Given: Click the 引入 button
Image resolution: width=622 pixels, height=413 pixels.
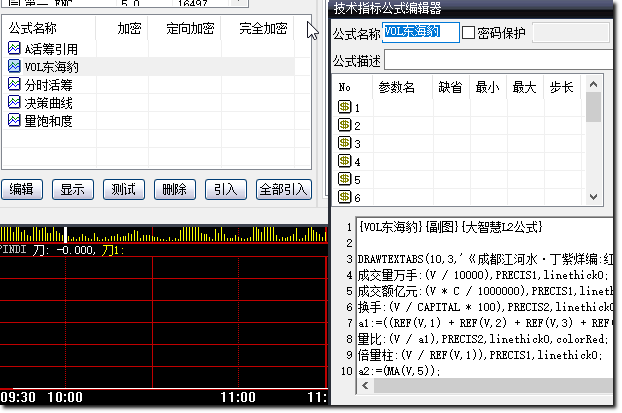Looking at the screenshot, I should (226, 189).
